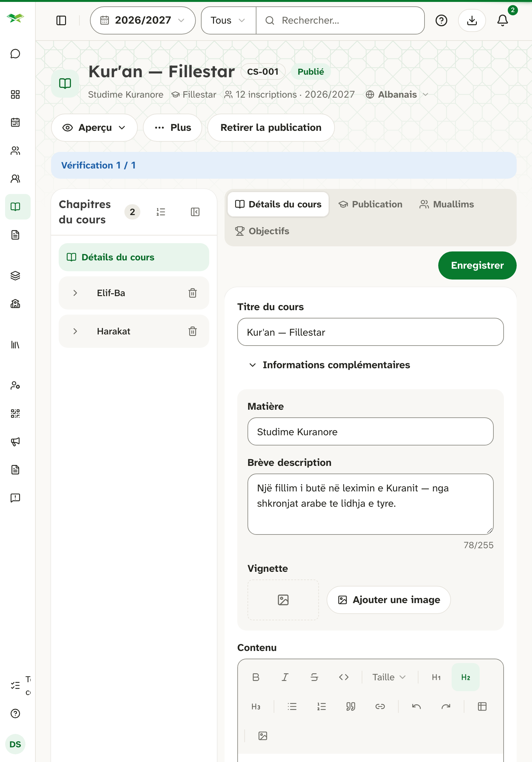The height and width of the screenshot is (762, 532).
Task: Delete the Harakat chapter
Action: click(x=193, y=331)
